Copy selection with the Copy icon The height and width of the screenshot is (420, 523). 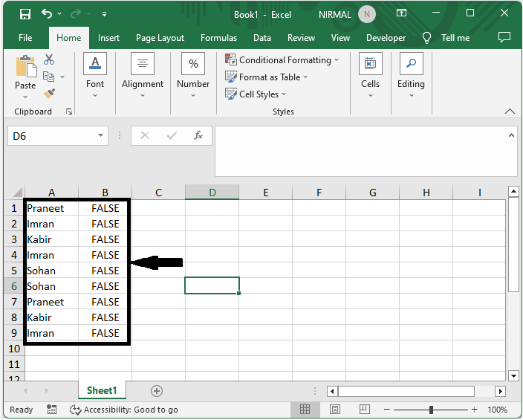tap(49, 77)
